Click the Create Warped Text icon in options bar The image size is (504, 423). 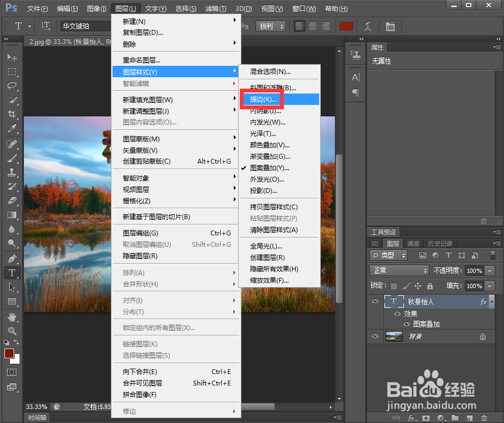click(x=368, y=26)
